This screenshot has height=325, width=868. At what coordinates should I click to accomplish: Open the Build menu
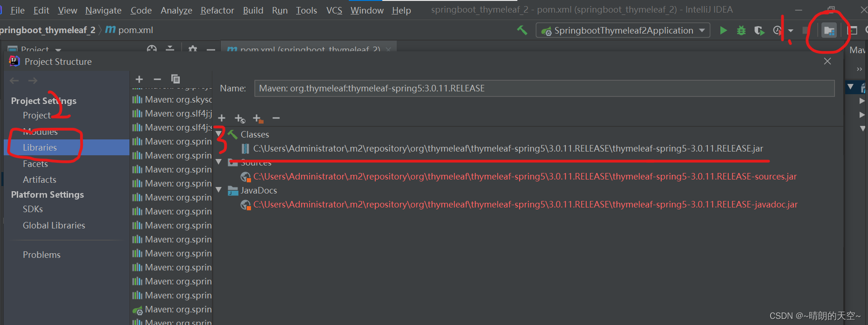pyautogui.click(x=253, y=10)
